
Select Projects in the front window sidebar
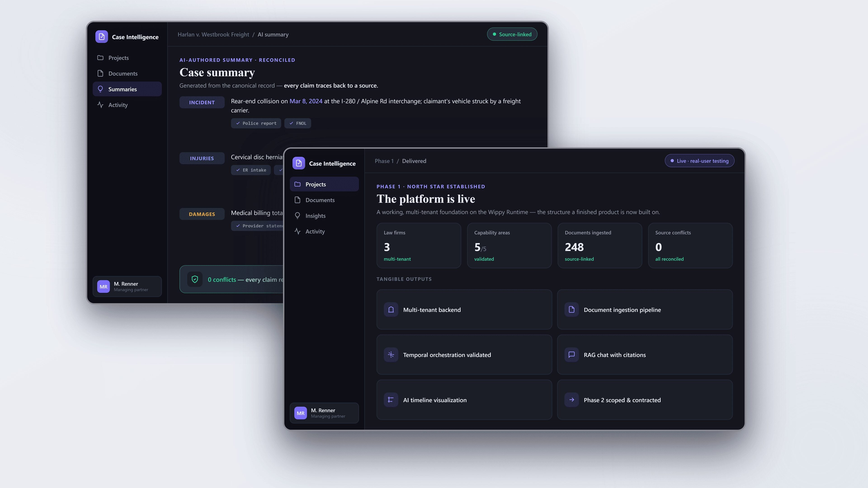(x=324, y=184)
